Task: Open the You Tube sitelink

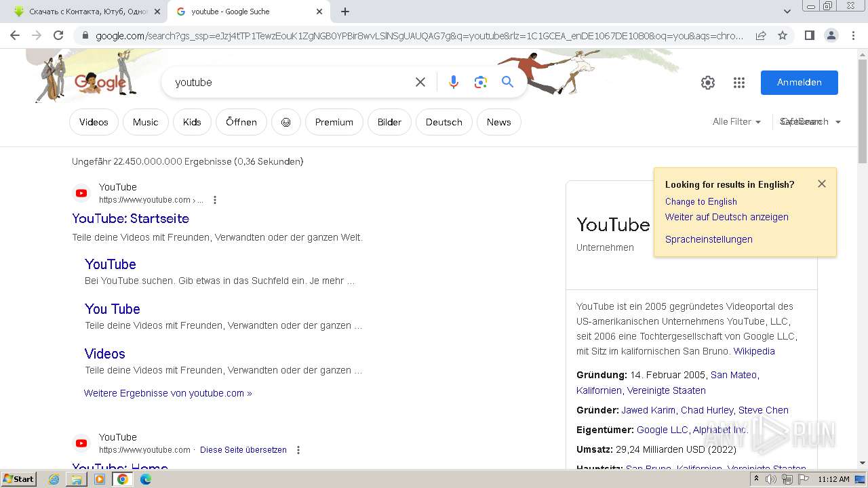Action: [x=113, y=309]
